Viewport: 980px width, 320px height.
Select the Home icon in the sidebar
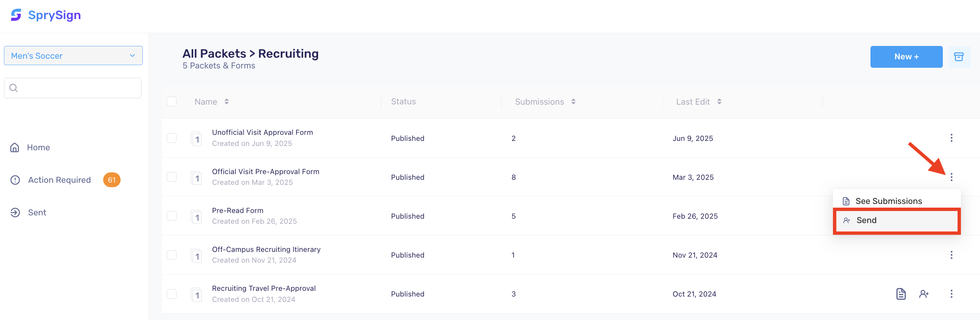(x=14, y=147)
